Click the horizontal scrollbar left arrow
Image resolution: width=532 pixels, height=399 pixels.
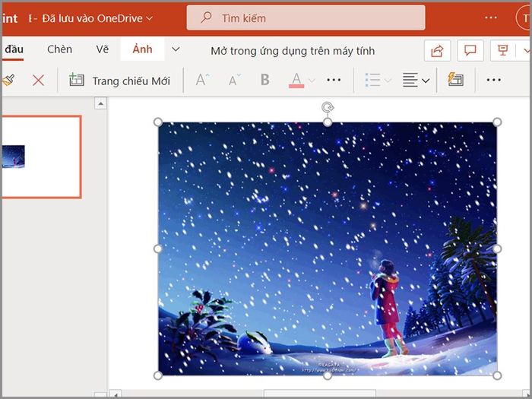click(x=116, y=394)
